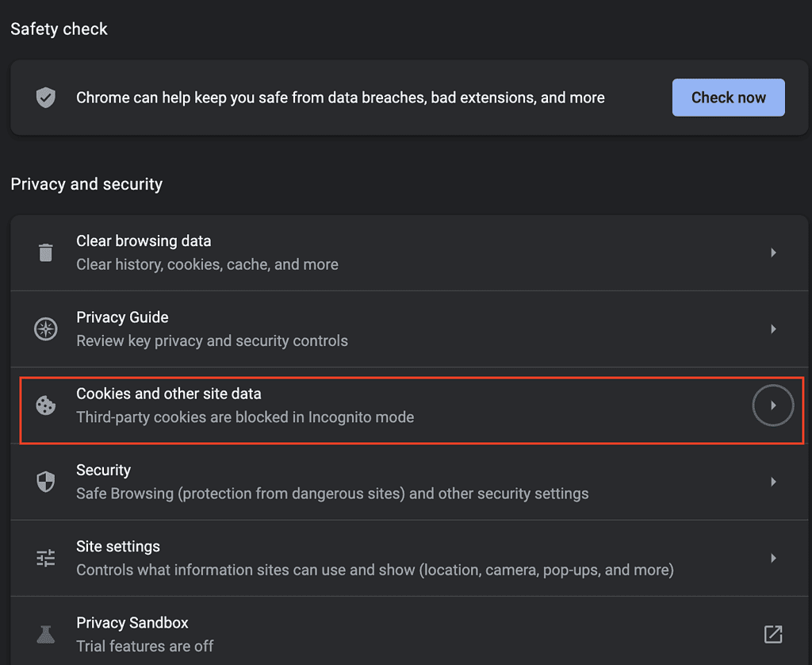Click the Clear browsing data trash icon

(45, 252)
